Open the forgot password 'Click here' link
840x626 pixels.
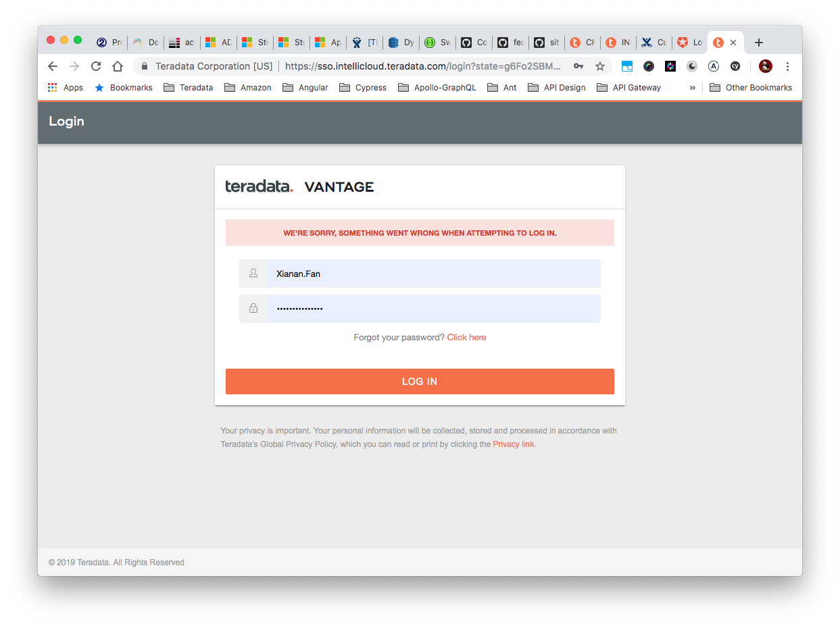(466, 337)
